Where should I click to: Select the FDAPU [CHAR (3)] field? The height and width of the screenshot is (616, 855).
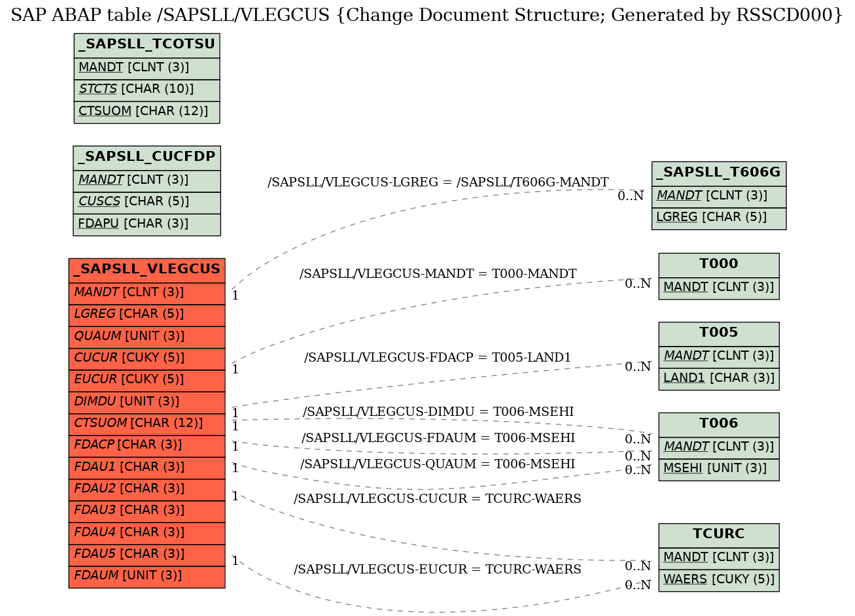147,224
